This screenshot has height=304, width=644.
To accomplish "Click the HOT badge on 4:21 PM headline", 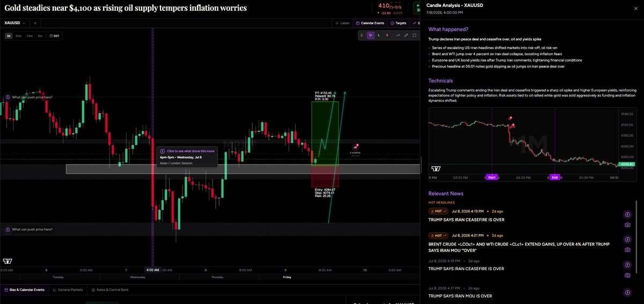I will [438, 235].
